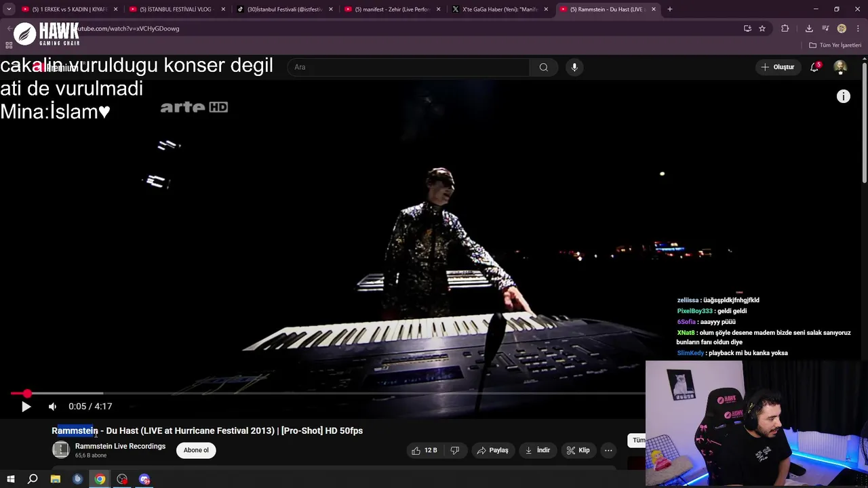
Task: Click the Chrome taskbar icon
Action: pos(100,479)
